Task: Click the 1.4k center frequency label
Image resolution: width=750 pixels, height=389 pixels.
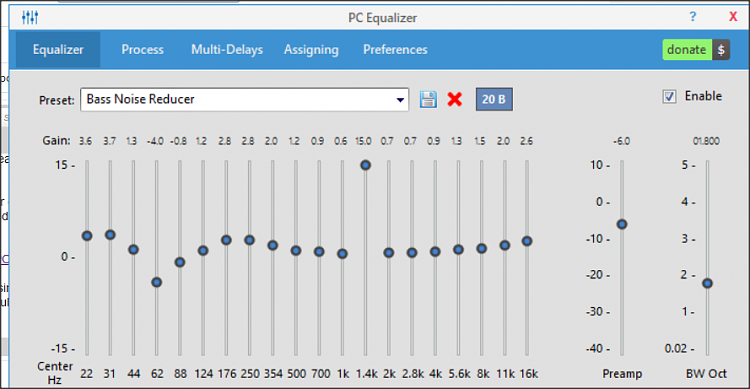Action: 366,374
